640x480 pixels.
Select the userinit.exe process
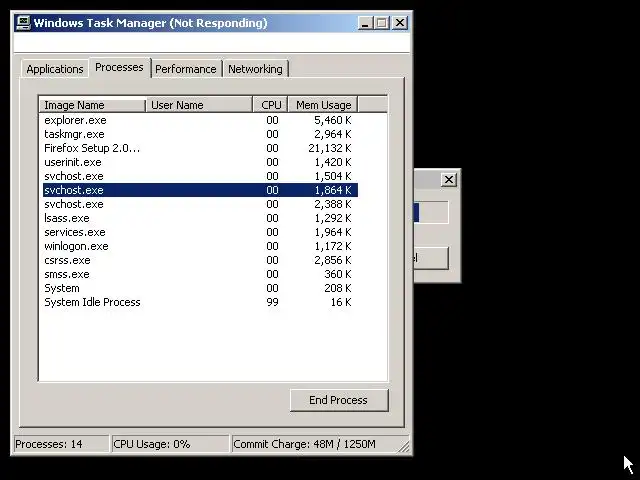(200, 162)
